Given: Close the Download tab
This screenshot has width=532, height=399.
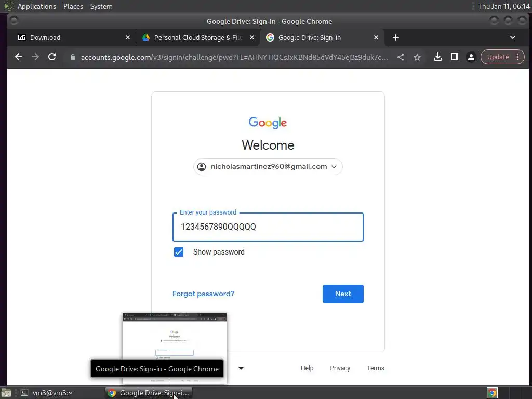Looking at the screenshot, I should click(x=128, y=37).
